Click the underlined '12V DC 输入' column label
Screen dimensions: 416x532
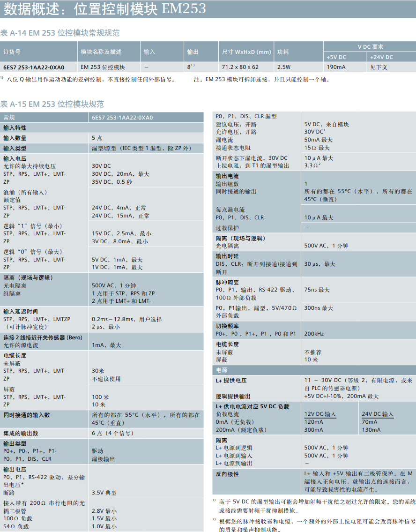coord(320,414)
